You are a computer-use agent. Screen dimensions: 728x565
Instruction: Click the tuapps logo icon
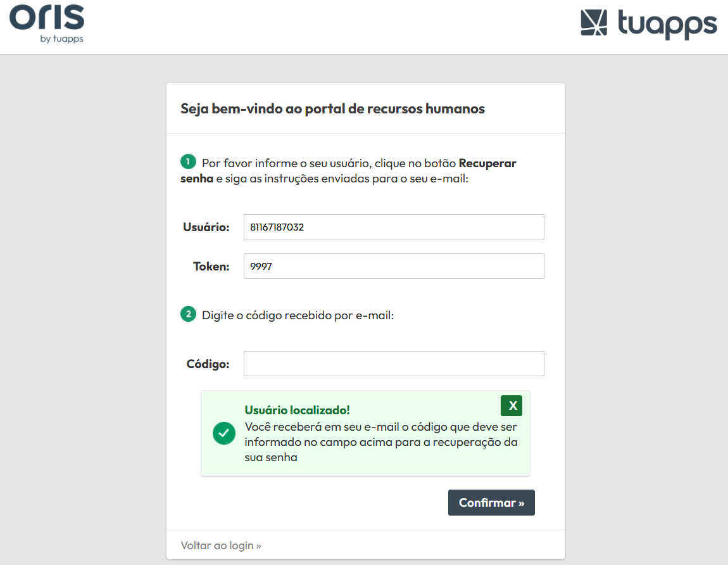[x=594, y=22]
